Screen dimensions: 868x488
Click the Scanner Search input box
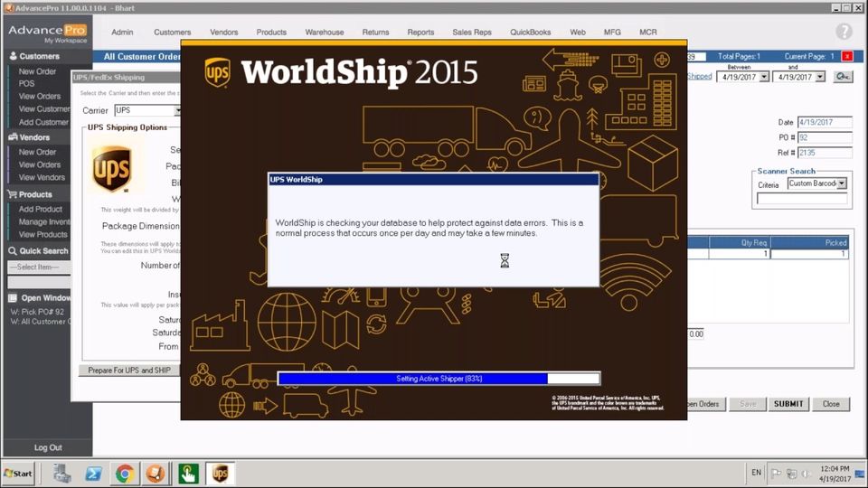802,199
